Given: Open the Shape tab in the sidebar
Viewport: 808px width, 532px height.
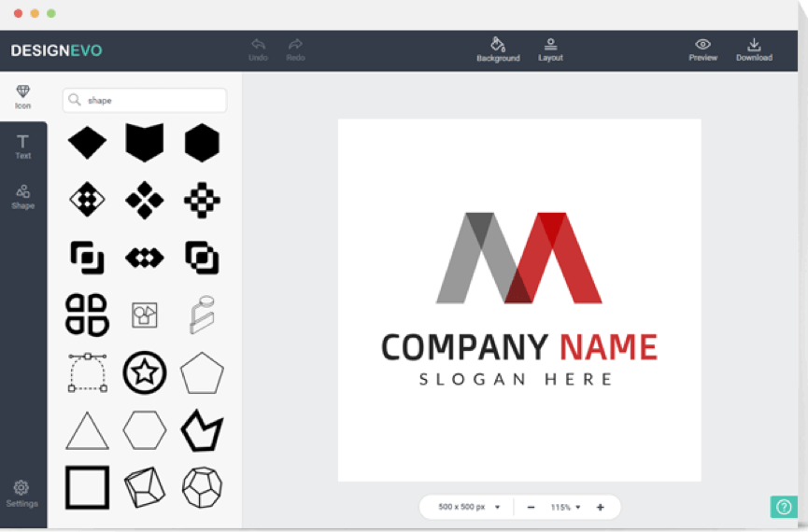Looking at the screenshot, I should coord(22,197).
